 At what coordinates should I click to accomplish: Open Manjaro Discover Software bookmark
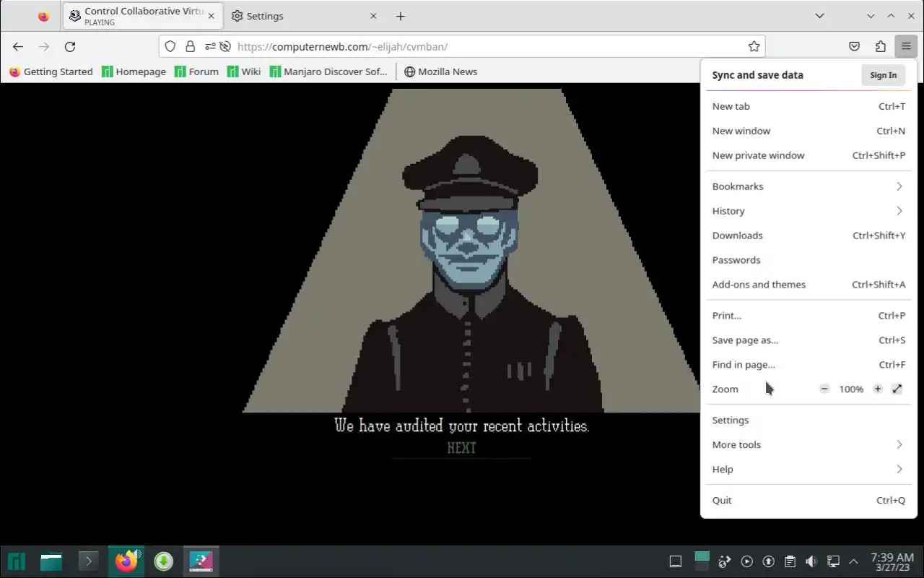click(328, 72)
